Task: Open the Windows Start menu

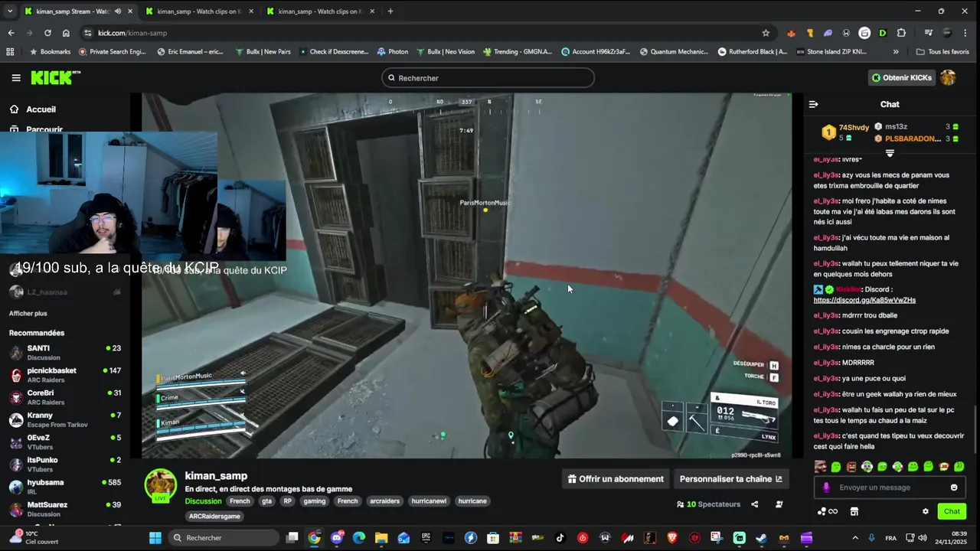Action: point(155,538)
